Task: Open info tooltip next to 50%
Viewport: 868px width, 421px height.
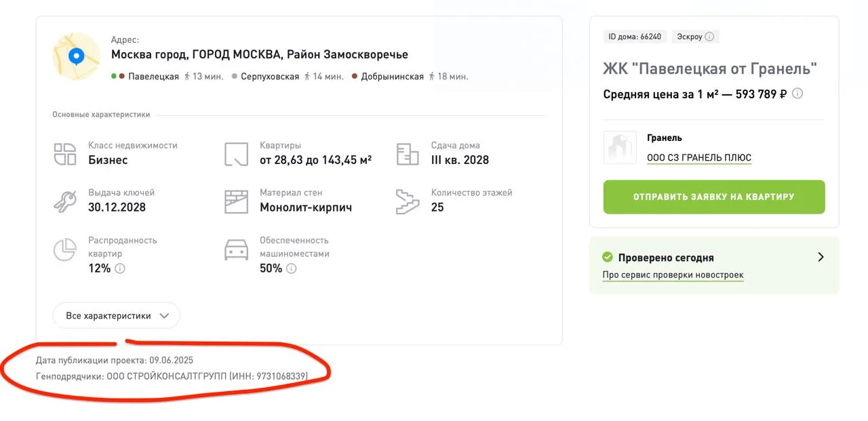Action: (x=292, y=268)
